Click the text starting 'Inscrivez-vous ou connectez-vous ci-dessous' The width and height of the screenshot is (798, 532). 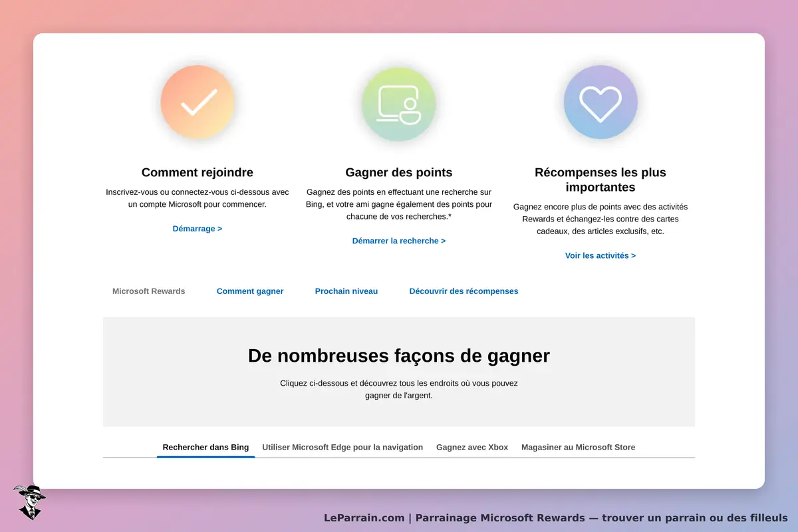[x=198, y=198]
